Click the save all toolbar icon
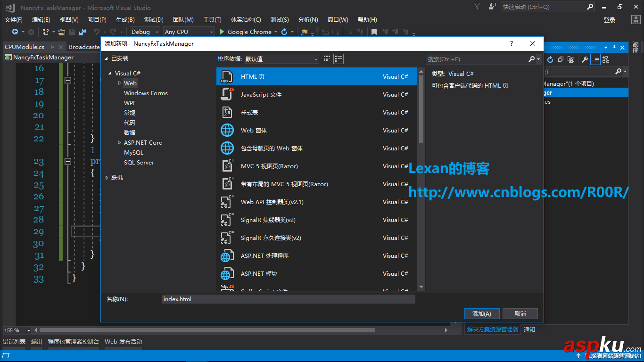 click(83, 32)
